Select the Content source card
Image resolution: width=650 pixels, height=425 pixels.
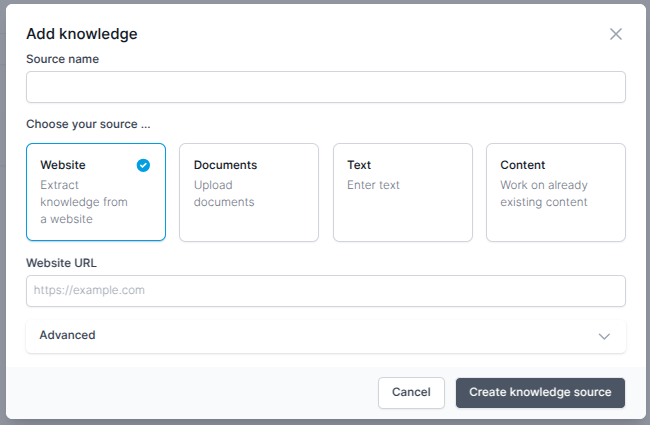point(556,192)
